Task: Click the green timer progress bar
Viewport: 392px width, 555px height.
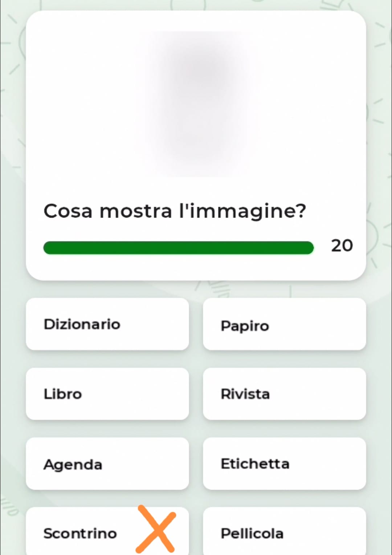Action: (179, 248)
